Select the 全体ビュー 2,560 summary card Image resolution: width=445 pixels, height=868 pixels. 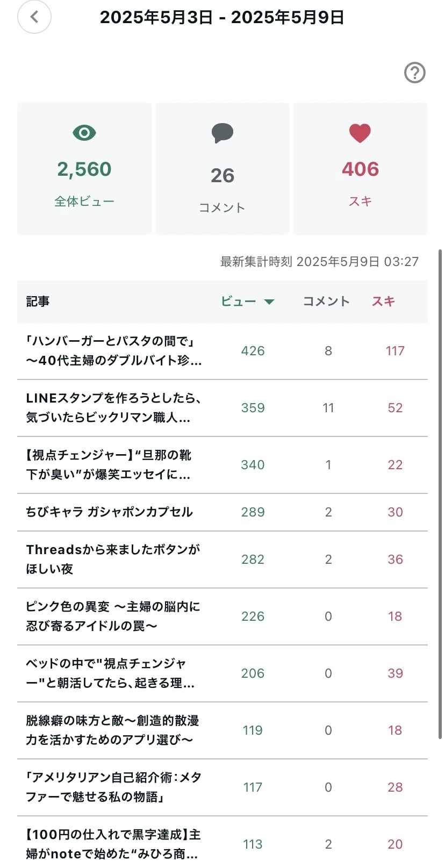(84, 169)
